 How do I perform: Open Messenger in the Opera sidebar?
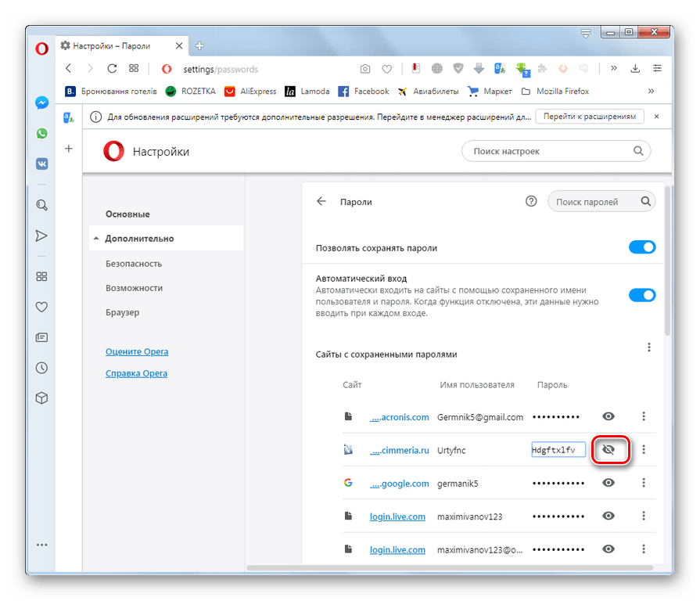tap(42, 103)
